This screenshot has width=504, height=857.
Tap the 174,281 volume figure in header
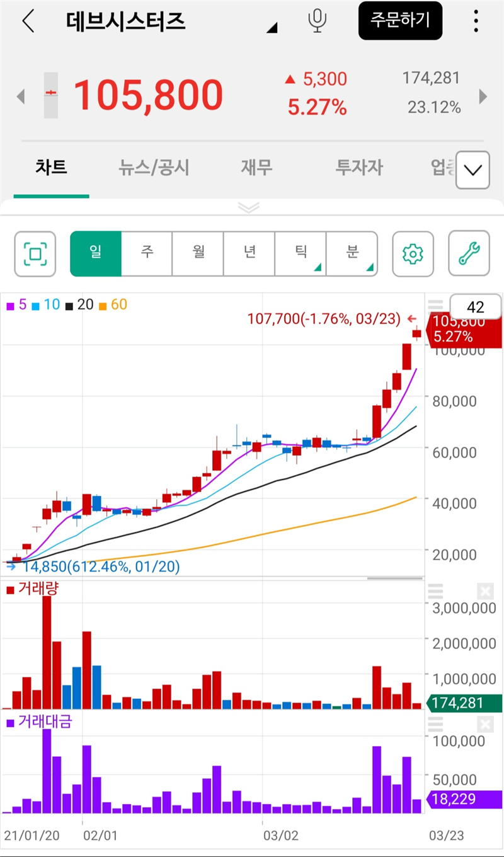click(432, 79)
